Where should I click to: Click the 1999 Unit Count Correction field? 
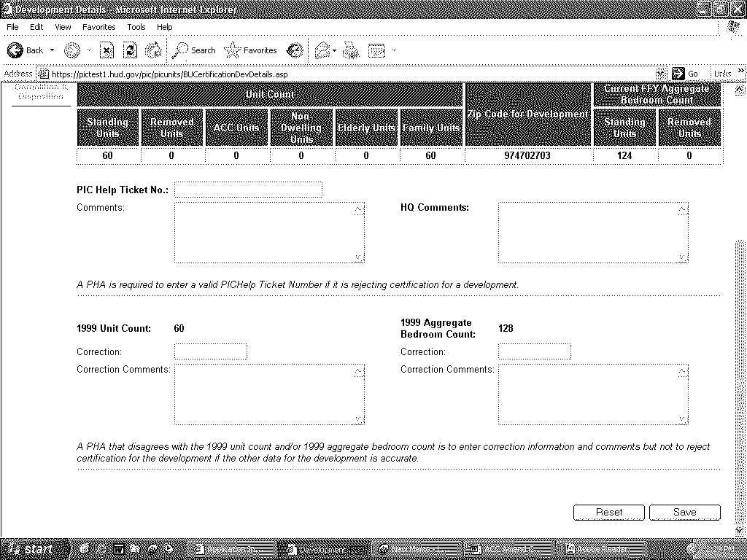point(211,352)
